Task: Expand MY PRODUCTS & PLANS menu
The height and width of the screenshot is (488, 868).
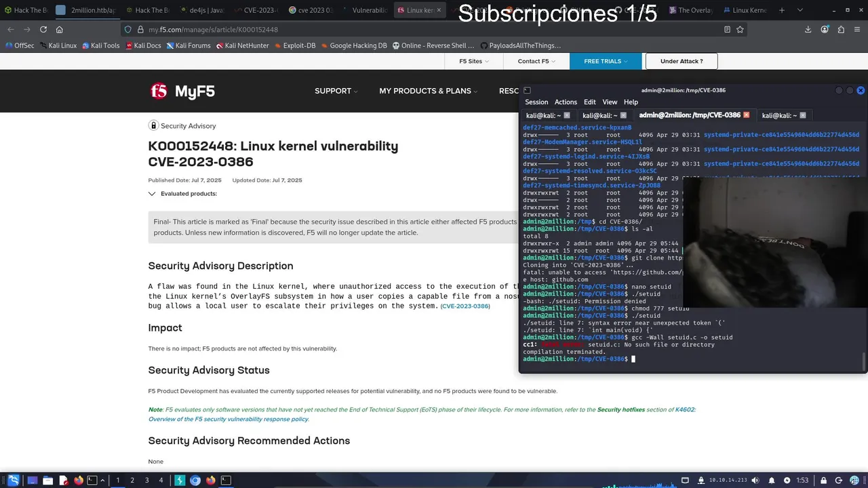Action: (428, 91)
